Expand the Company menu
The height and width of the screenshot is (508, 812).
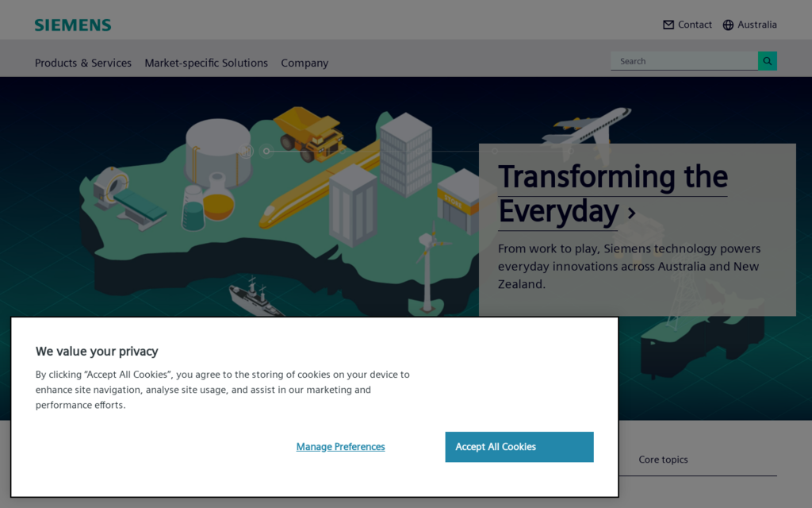[304, 63]
